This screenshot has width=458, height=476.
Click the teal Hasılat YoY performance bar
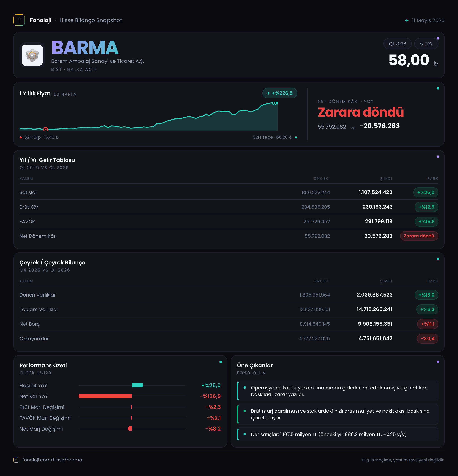pos(137,385)
